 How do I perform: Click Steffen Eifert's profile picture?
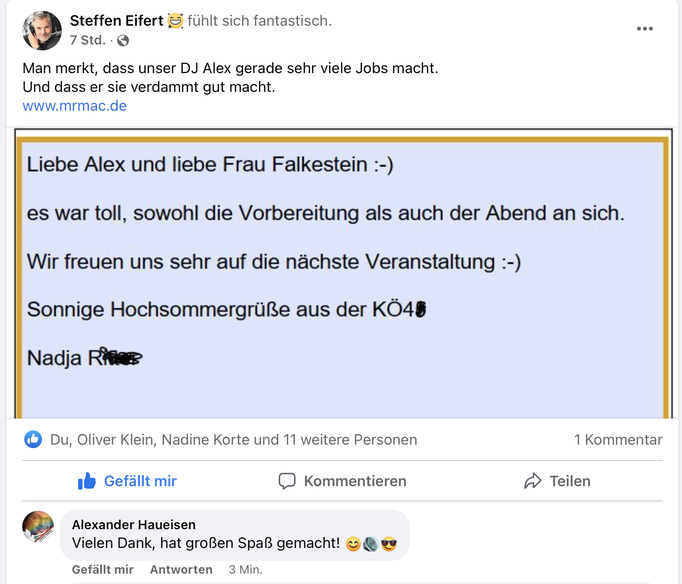click(x=41, y=30)
